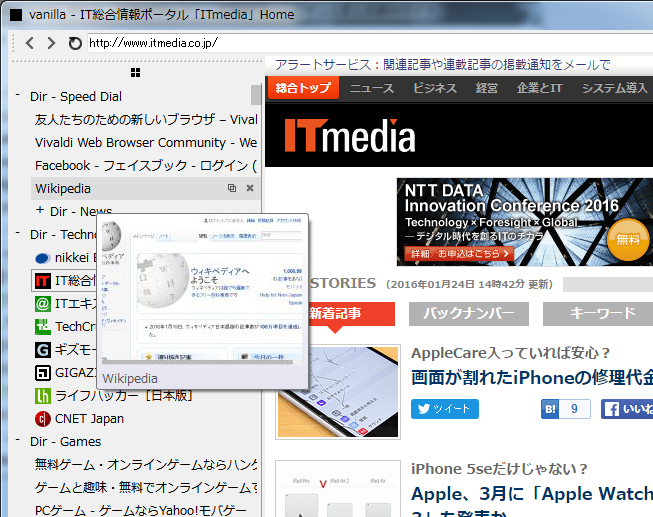Select the ゲームと趣味 bookmark
This screenshot has height=517, width=653.
[x=146, y=487]
